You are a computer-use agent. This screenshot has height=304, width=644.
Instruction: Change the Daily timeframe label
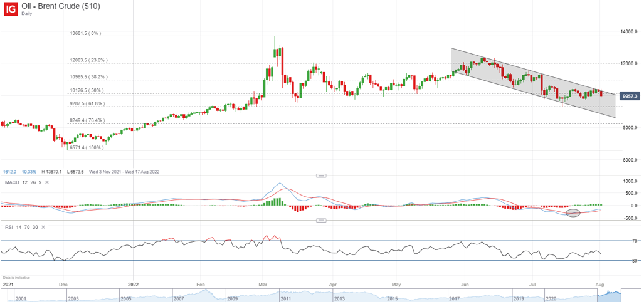pyautogui.click(x=28, y=13)
